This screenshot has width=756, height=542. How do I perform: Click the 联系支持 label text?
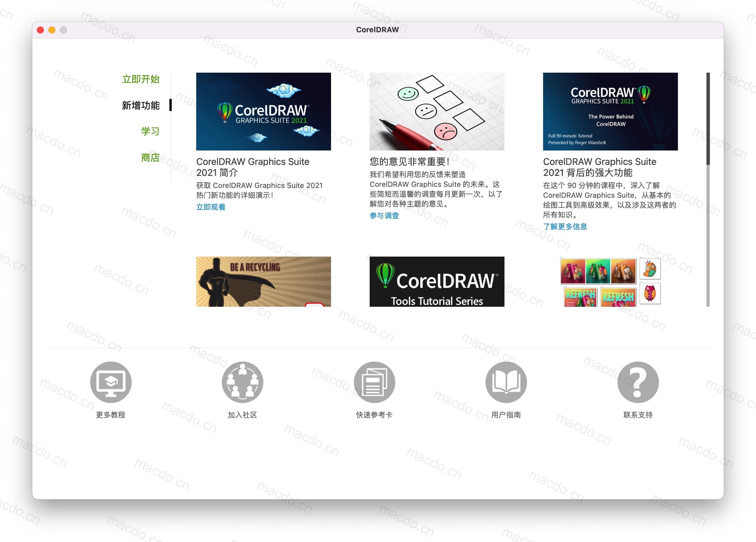tap(638, 415)
